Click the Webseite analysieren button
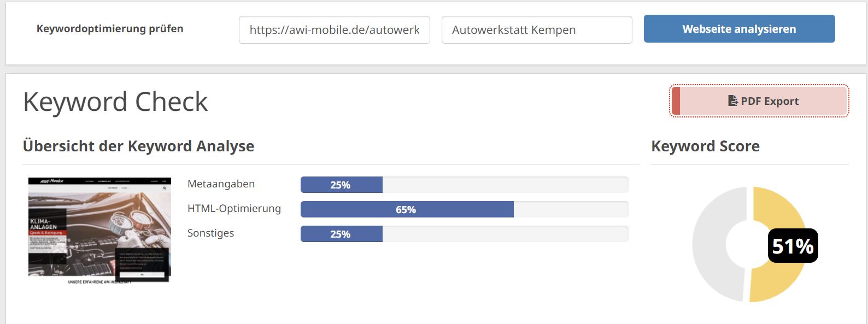Viewport: 868px width, 324px height. tap(739, 28)
